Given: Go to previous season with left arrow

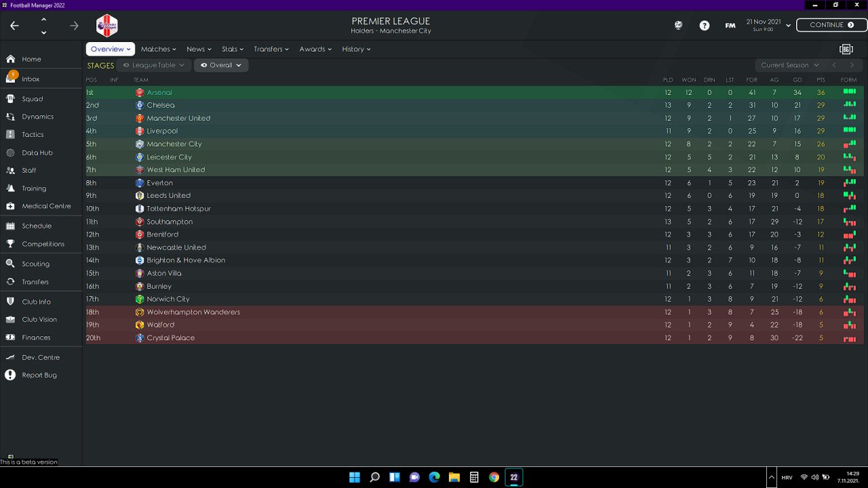Looking at the screenshot, I should (834, 65).
